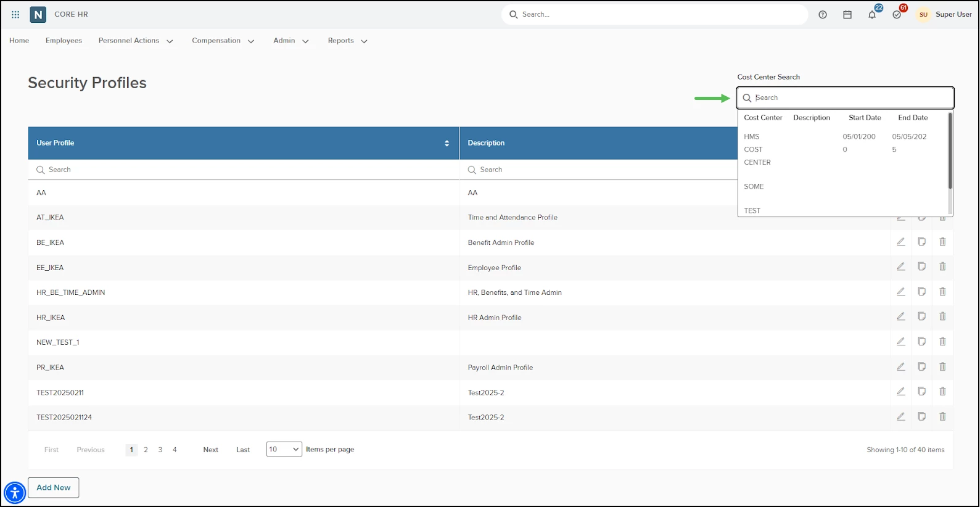Viewport: 980px width, 507px height.
Task: Open the help question mark icon
Action: tap(823, 15)
